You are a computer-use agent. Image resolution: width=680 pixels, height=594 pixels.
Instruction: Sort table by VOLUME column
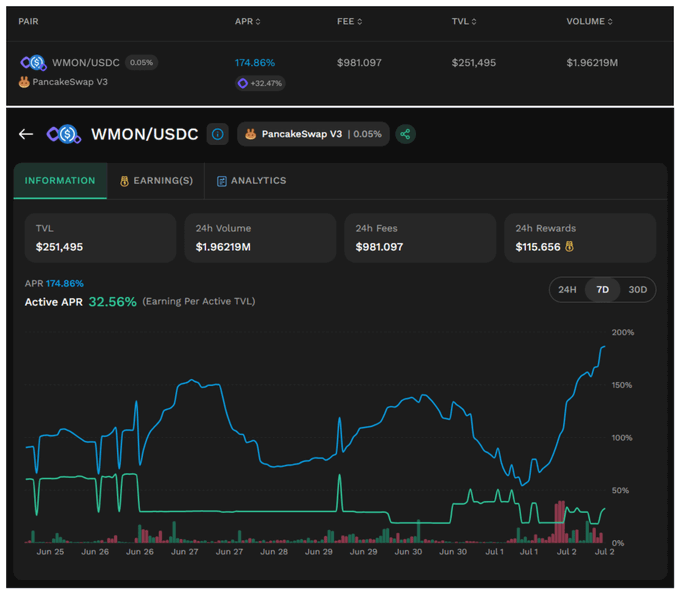(x=589, y=21)
